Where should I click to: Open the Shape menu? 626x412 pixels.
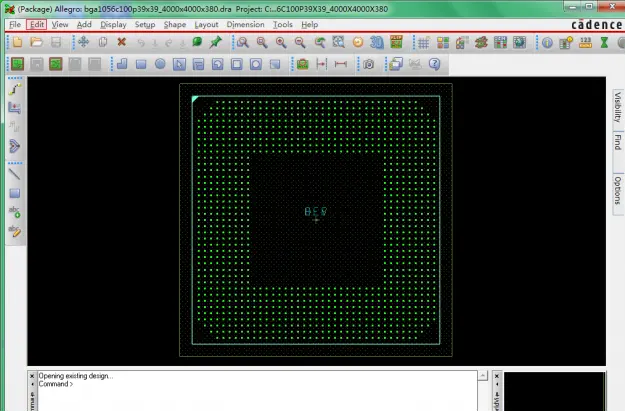point(175,24)
